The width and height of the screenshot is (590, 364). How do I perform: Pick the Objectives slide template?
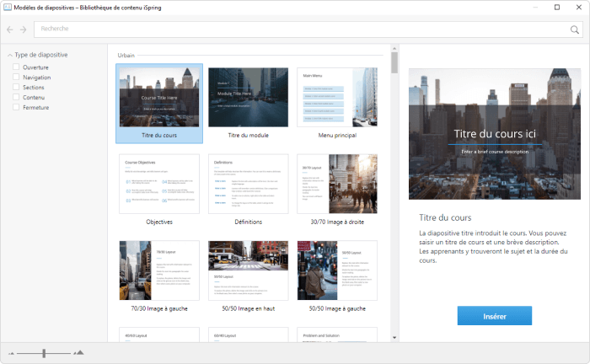[x=159, y=190]
